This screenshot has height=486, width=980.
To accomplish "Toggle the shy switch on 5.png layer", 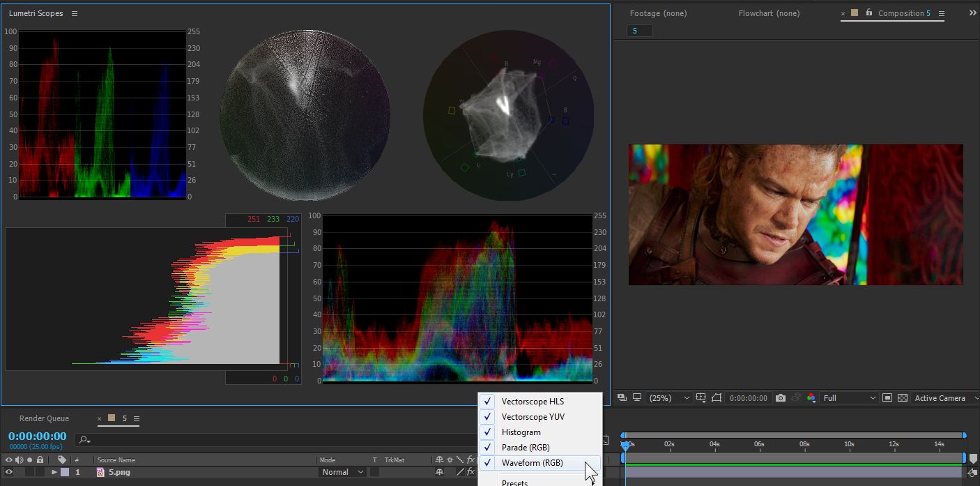I will click(x=439, y=472).
